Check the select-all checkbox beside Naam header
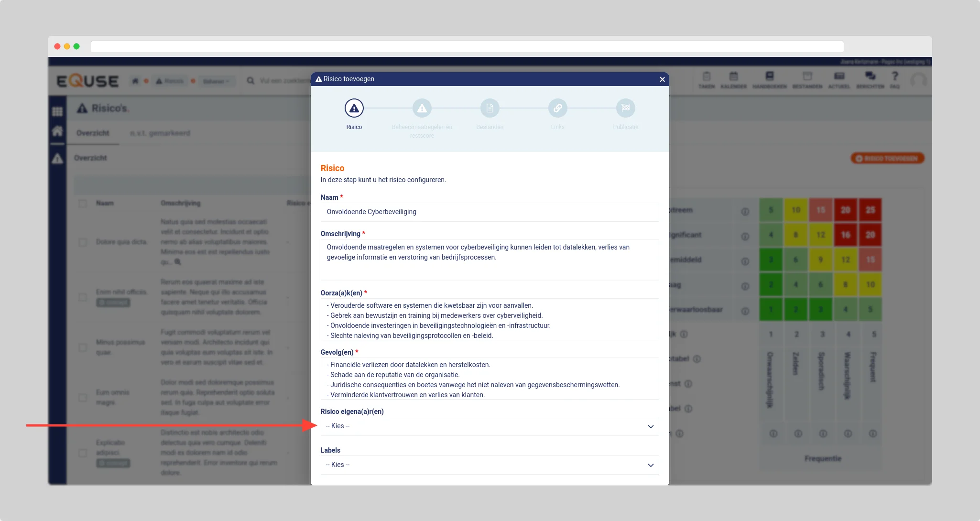The height and width of the screenshot is (521, 980). coord(83,203)
